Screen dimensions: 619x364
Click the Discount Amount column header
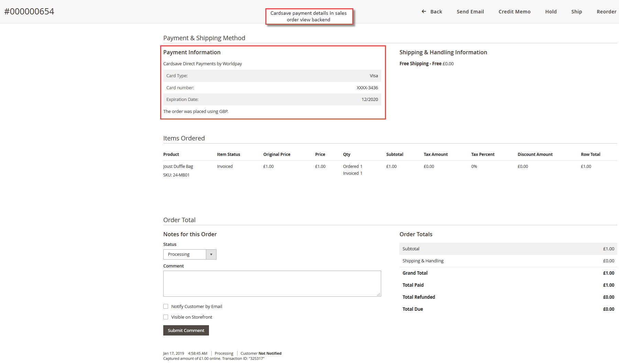[535, 155]
